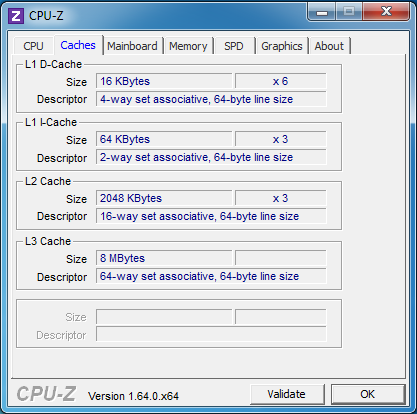
Task: Select the Caches tab
Action: coord(78,45)
